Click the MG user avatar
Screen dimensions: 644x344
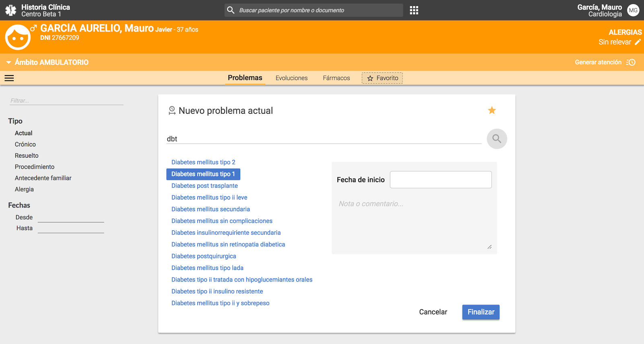coord(634,10)
